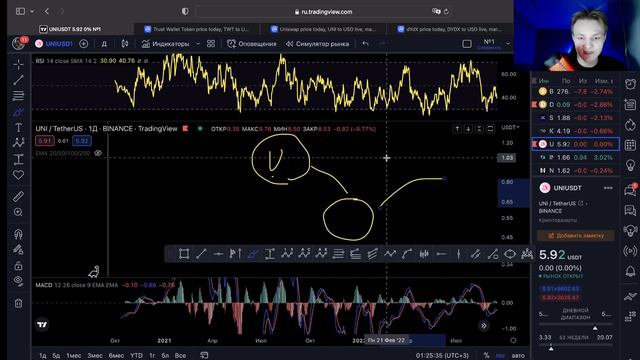Image resolution: width=640 pixels, height=360 pixels.
Task: Open the Д timeframe interval selector
Action: [x=104, y=44]
